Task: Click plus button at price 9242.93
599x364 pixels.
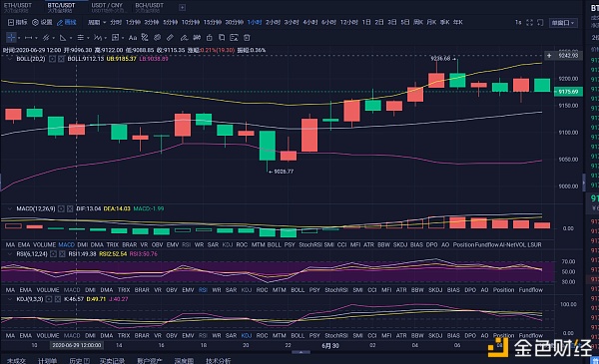Action: [x=549, y=55]
